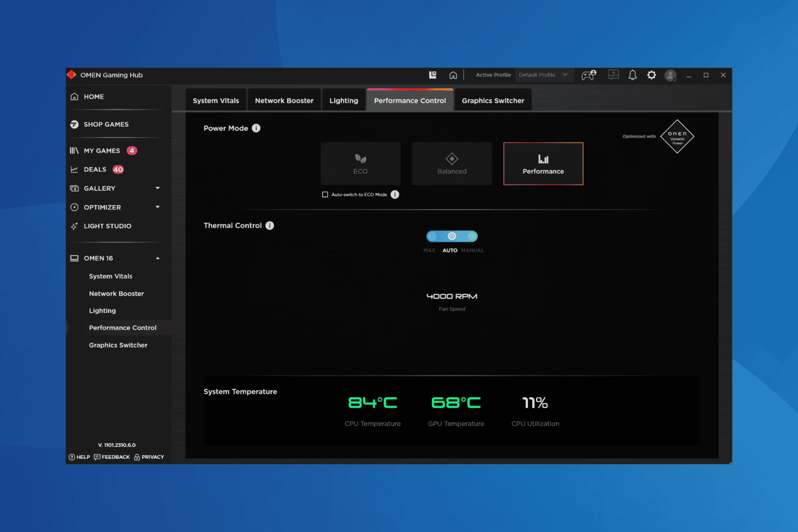Go to HOME in the sidebar
This screenshot has height=532, width=798.
pyautogui.click(x=94, y=97)
